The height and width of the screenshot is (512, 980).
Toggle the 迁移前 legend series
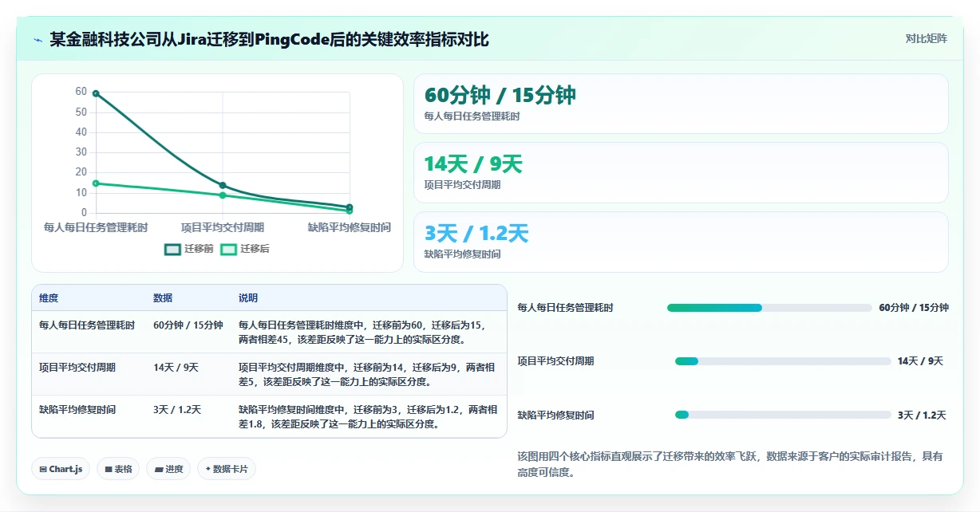[188, 249]
